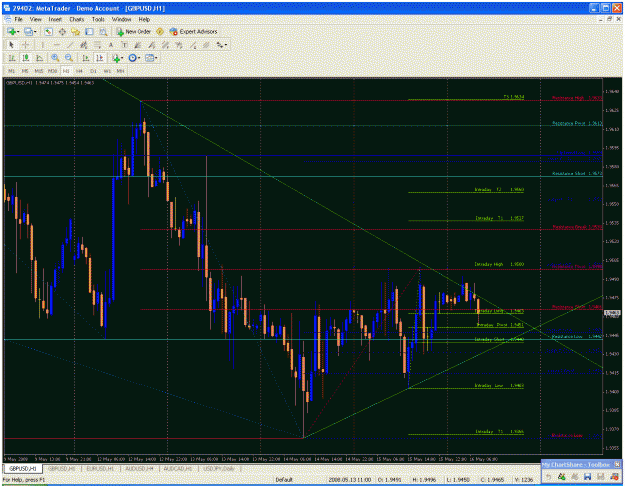Click the New Order button
This screenshot has width=625, height=486.
coord(134,31)
